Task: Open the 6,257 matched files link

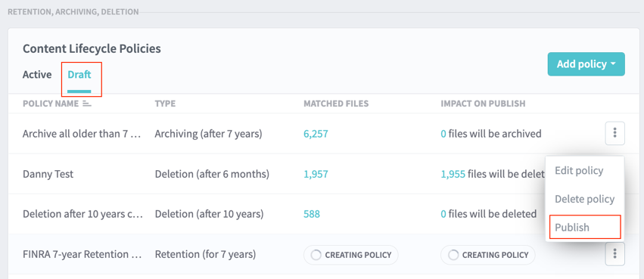Action: [x=316, y=134]
